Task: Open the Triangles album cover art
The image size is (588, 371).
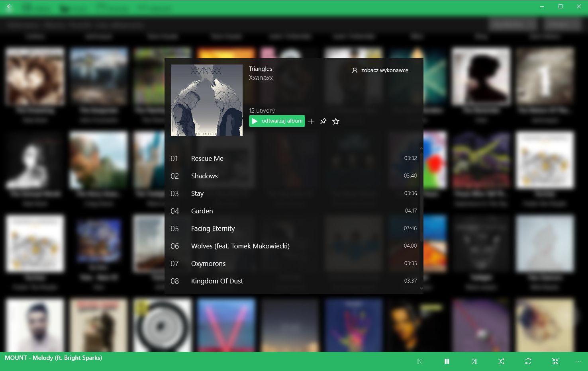Action: [x=207, y=100]
